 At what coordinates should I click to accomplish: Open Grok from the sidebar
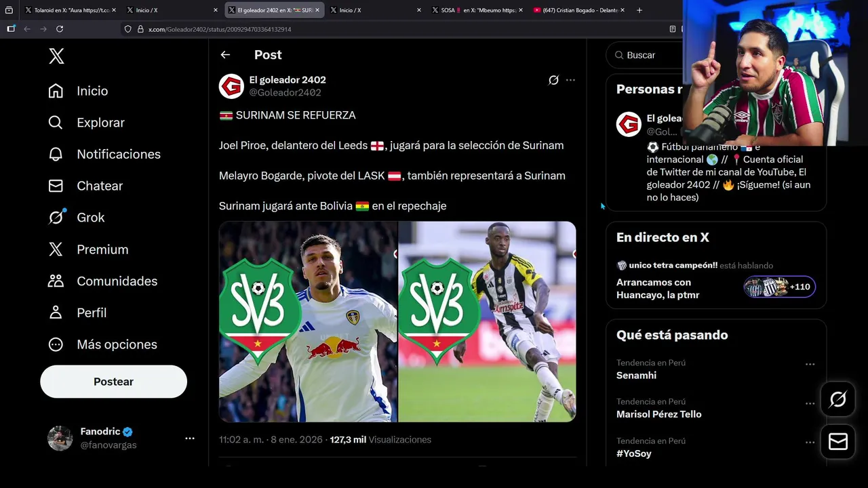[76, 218]
